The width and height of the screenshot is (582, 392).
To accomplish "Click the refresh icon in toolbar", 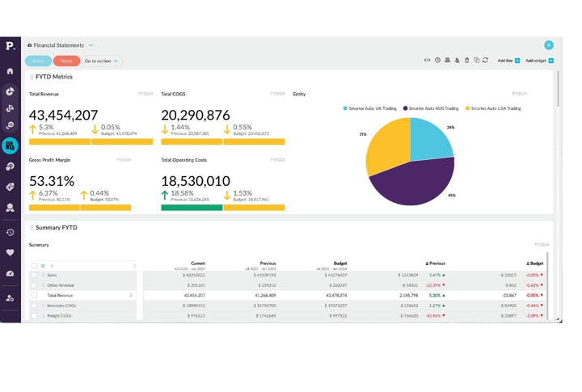I will (485, 61).
